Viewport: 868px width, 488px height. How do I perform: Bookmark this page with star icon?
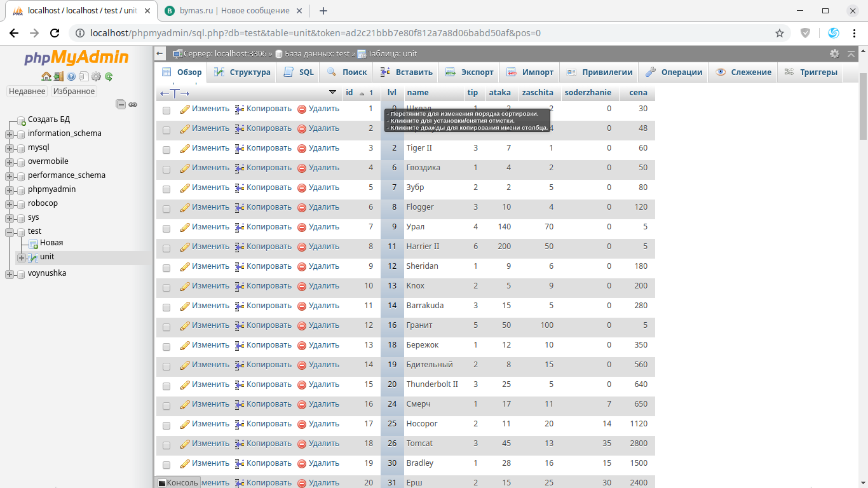point(779,33)
